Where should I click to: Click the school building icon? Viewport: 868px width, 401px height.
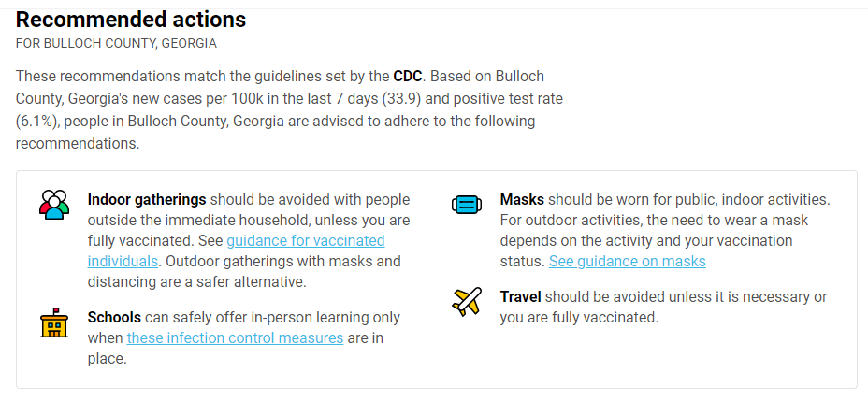pyautogui.click(x=54, y=323)
